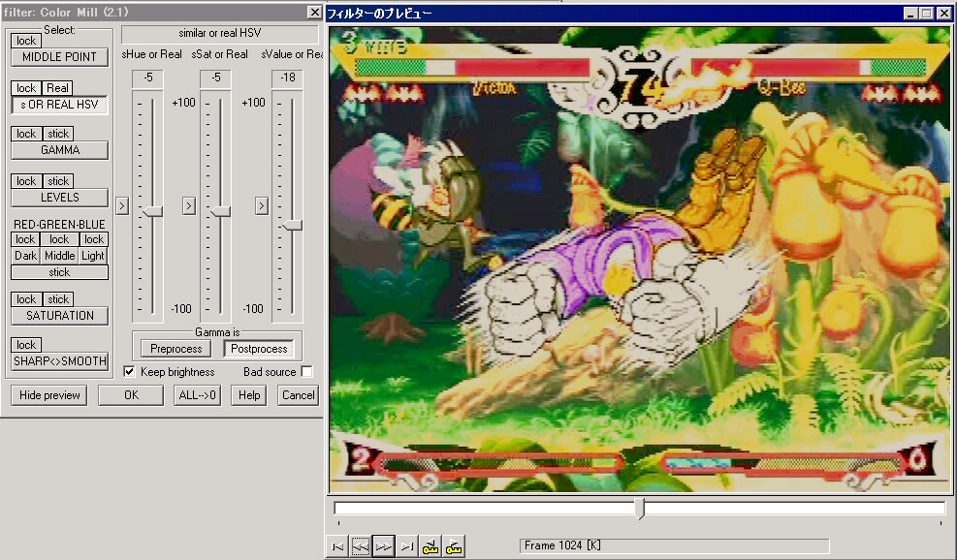Set Gamma to Postprocess
This screenshot has height=560, width=957.
point(259,349)
